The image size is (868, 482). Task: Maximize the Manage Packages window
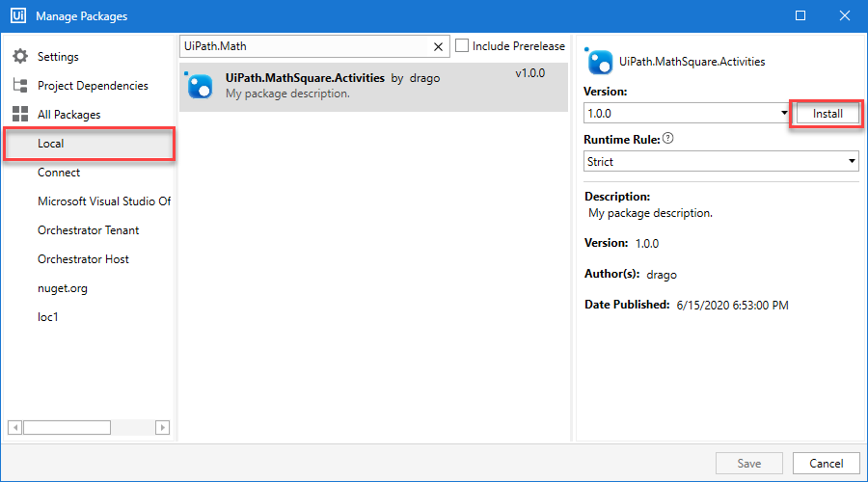(x=800, y=15)
